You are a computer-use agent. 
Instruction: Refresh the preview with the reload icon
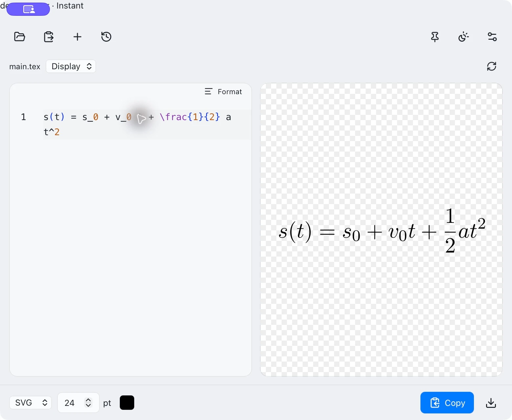pos(492,66)
